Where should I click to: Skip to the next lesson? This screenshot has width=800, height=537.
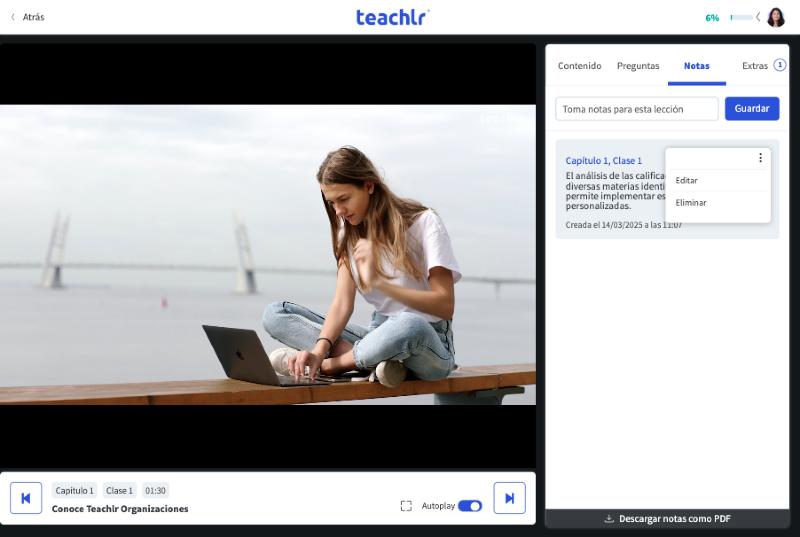coord(509,498)
